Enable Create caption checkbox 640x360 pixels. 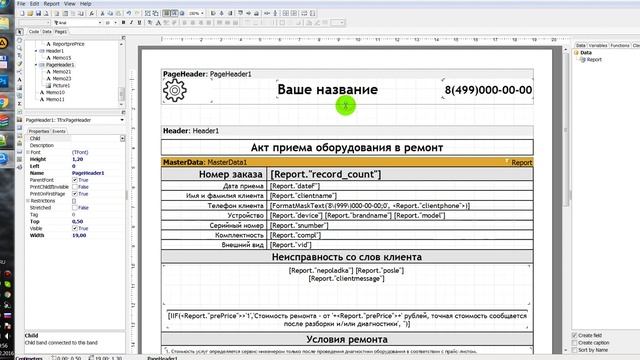(575, 343)
